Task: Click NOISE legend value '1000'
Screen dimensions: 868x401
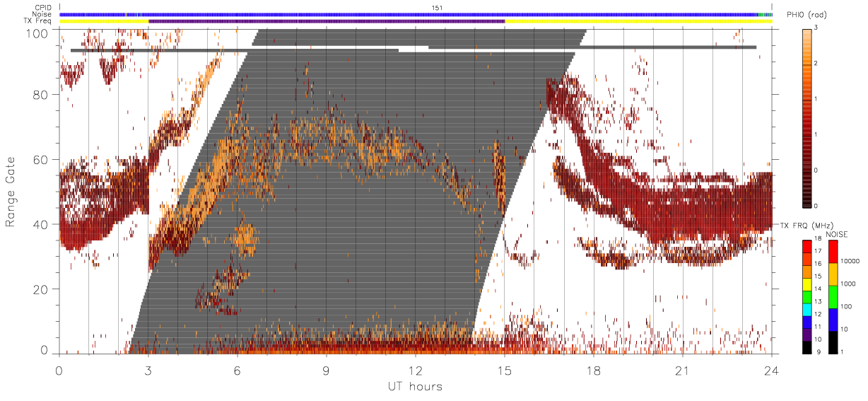Action: click(x=848, y=284)
